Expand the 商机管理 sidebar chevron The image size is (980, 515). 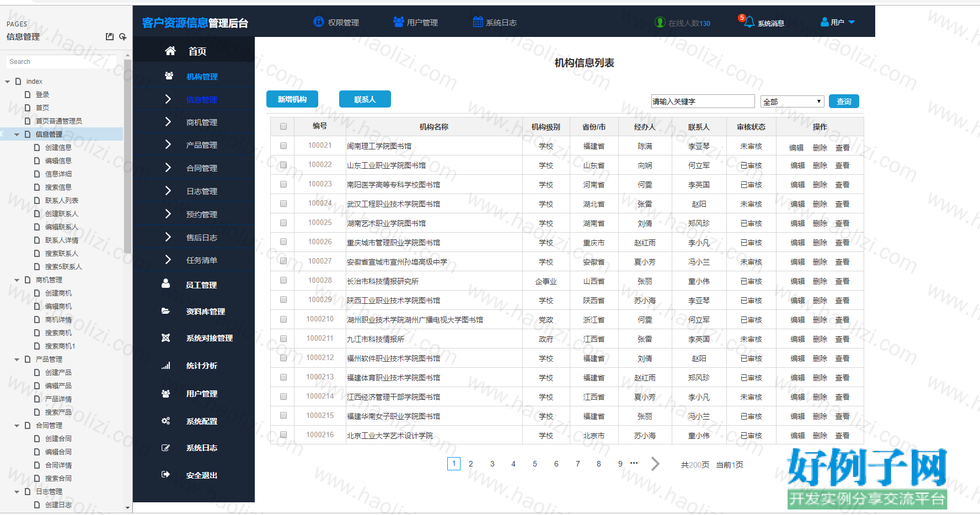[168, 121]
